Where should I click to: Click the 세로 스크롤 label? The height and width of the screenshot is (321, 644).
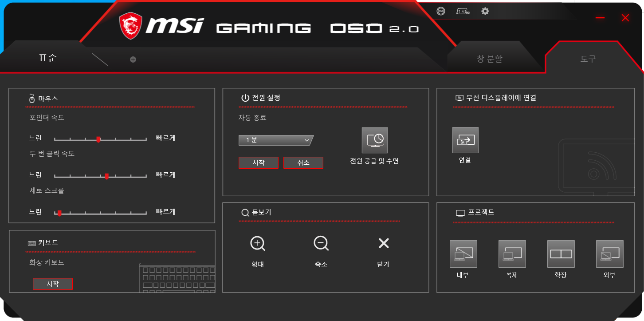[47, 190]
